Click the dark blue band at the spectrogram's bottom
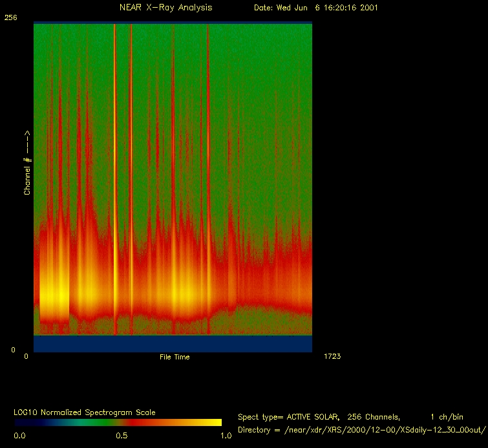The height and width of the screenshot is (448, 488). point(173,344)
